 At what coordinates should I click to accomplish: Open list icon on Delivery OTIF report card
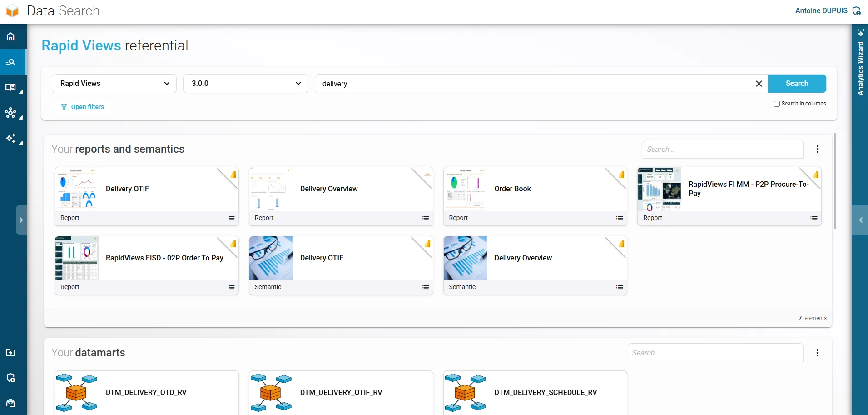(231, 218)
